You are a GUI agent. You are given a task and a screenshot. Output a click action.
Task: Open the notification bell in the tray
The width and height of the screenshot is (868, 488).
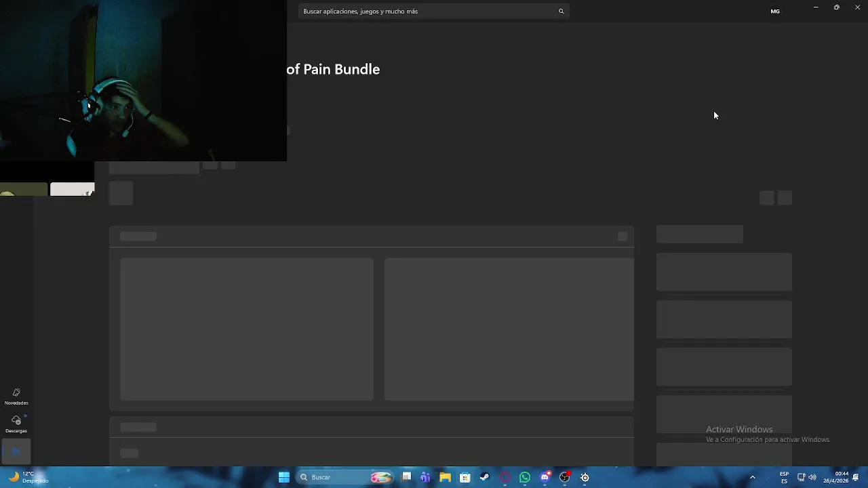[x=857, y=477]
